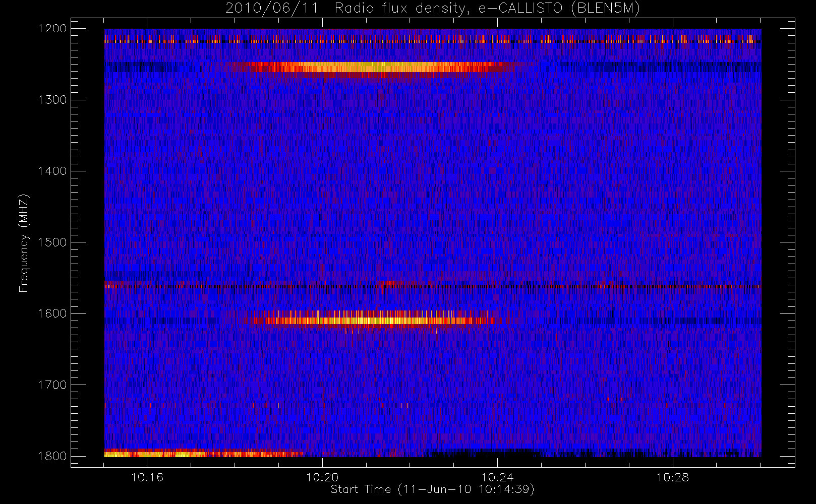Click the thin interference line near 1560 MHz
The width and height of the screenshot is (816, 504).
tap(432, 286)
